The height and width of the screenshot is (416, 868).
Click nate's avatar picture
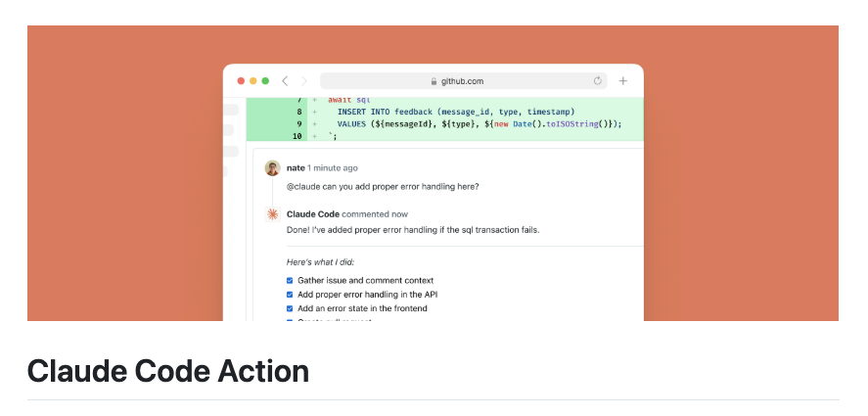[x=272, y=167]
